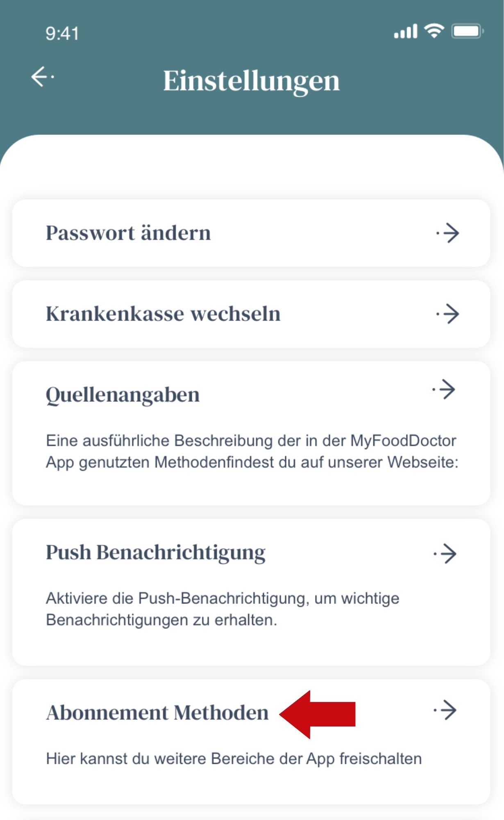504x820 pixels.
Task: Click the arrow next to Passwort ändern
Action: pyautogui.click(x=448, y=233)
